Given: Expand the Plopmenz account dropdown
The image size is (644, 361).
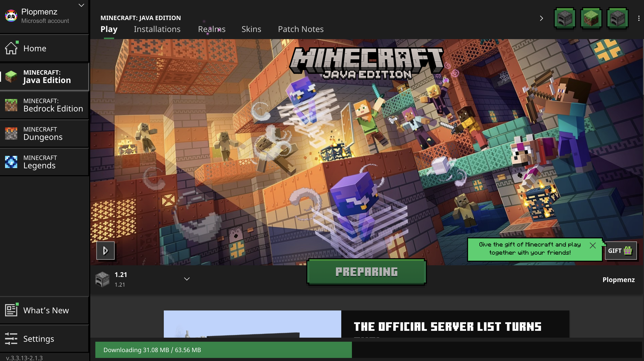Looking at the screenshot, I should click(x=81, y=5).
